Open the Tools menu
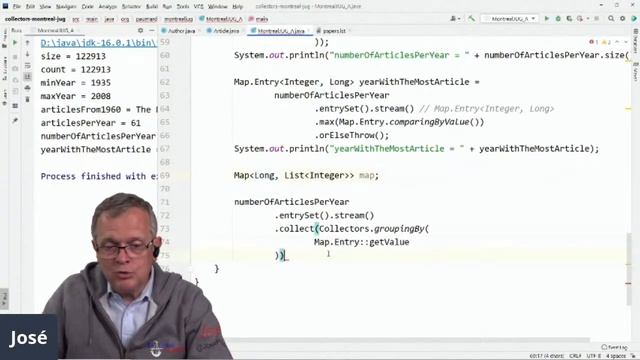 (182, 7)
